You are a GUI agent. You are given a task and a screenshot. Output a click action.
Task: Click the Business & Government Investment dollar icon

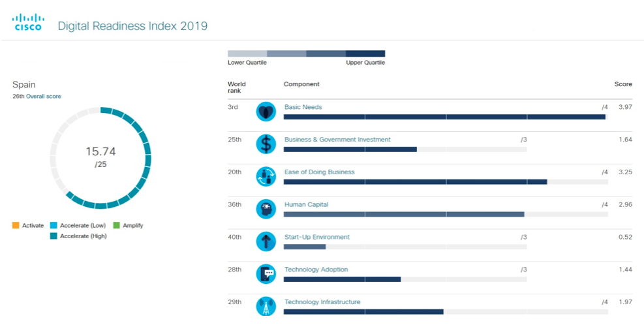[266, 144]
